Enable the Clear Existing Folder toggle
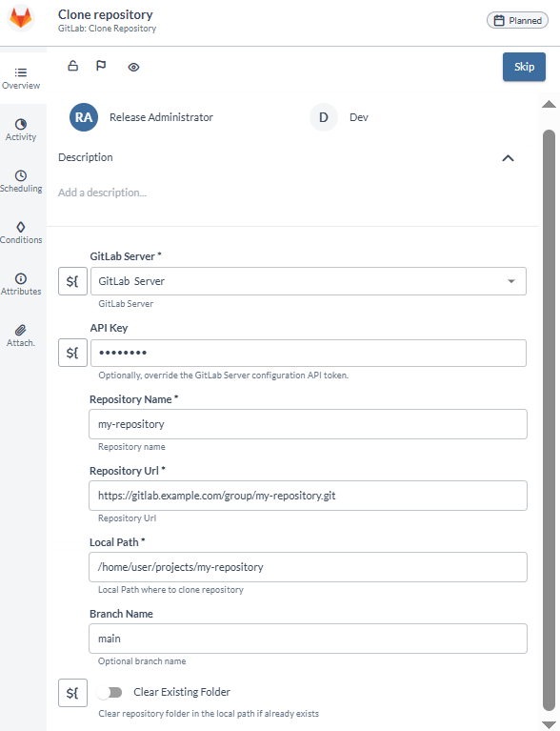Image resolution: width=560 pixels, height=731 pixels. coord(110,692)
